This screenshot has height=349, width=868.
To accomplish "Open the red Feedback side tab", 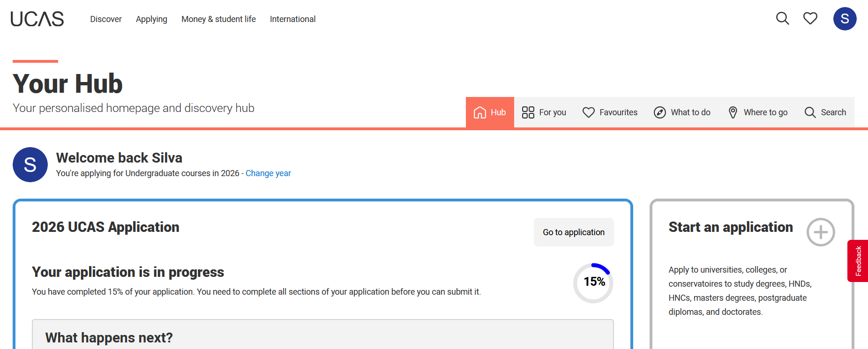I will coord(858,261).
